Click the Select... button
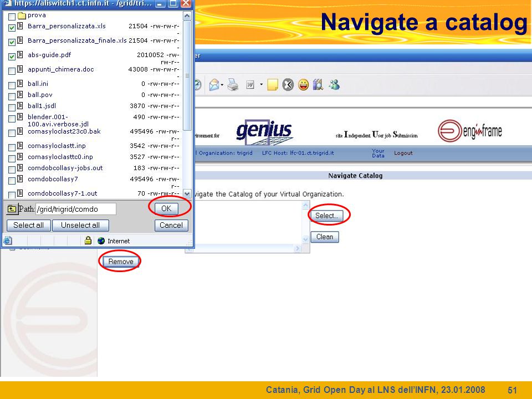This screenshot has height=399, width=532. point(326,216)
